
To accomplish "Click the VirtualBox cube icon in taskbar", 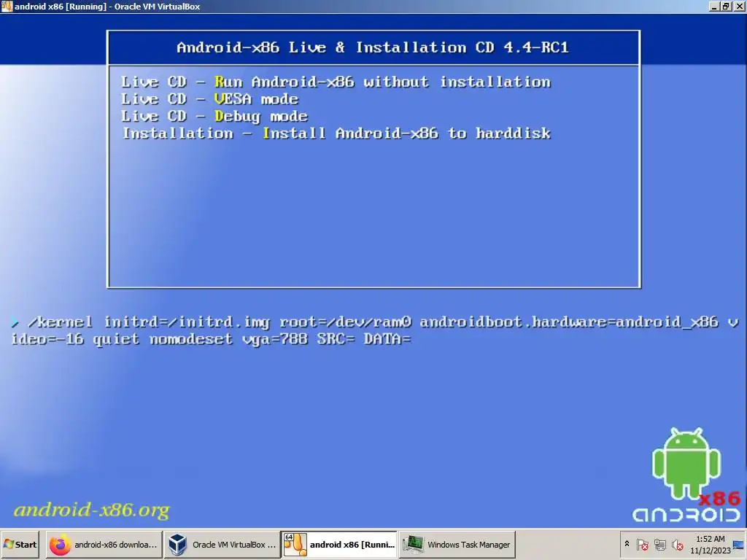I will pyautogui.click(x=178, y=545).
